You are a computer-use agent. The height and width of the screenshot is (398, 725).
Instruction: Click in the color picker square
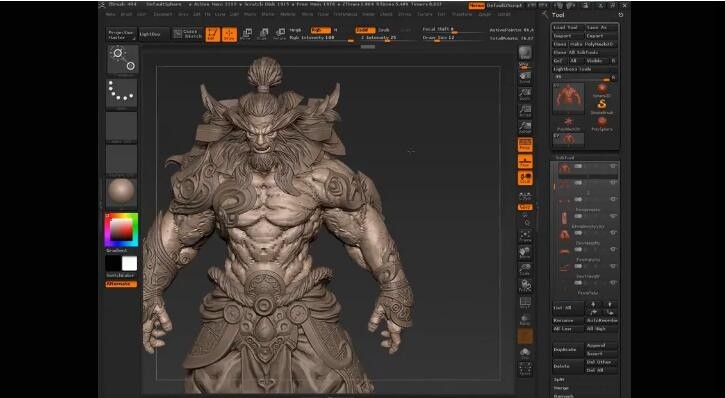pyautogui.click(x=121, y=230)
